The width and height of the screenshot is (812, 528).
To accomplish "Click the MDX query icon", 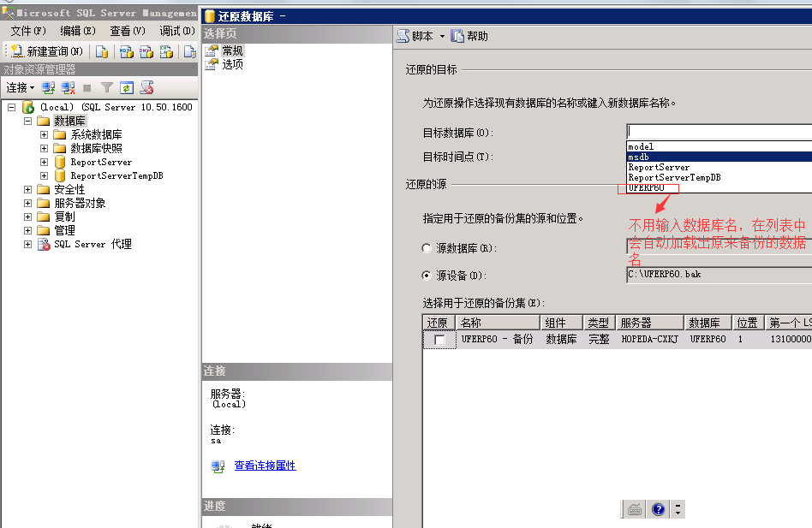I will 127,51.
